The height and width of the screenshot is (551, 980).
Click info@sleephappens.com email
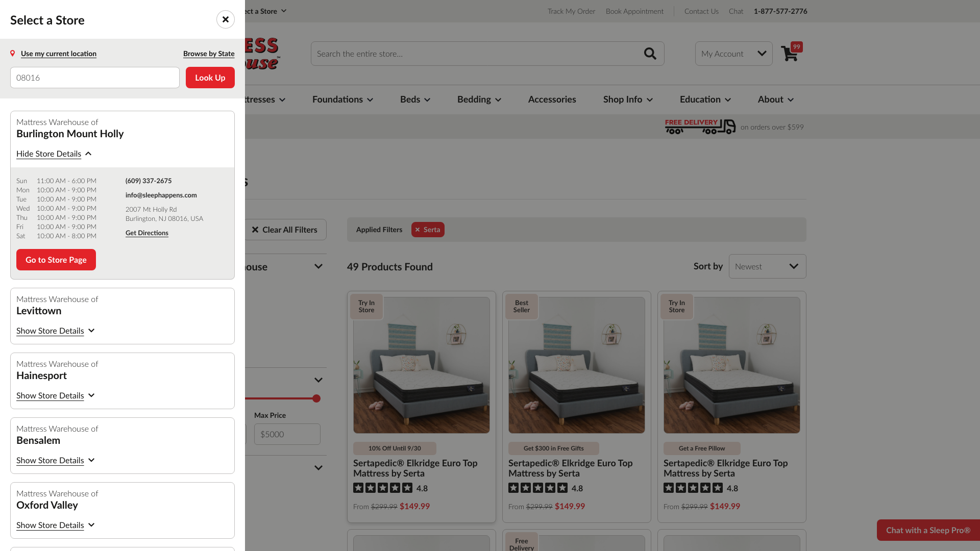pyautogui.click(x=161, y=195)
